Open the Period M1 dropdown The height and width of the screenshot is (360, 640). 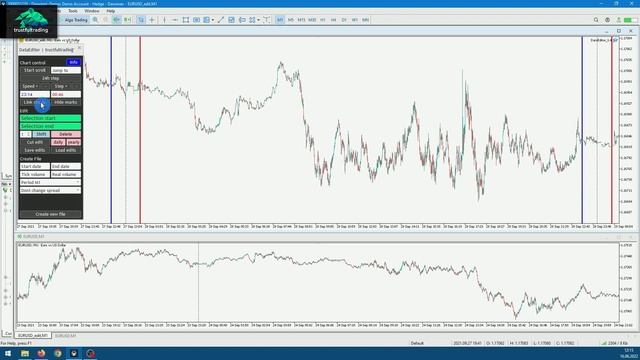(51, 182)
